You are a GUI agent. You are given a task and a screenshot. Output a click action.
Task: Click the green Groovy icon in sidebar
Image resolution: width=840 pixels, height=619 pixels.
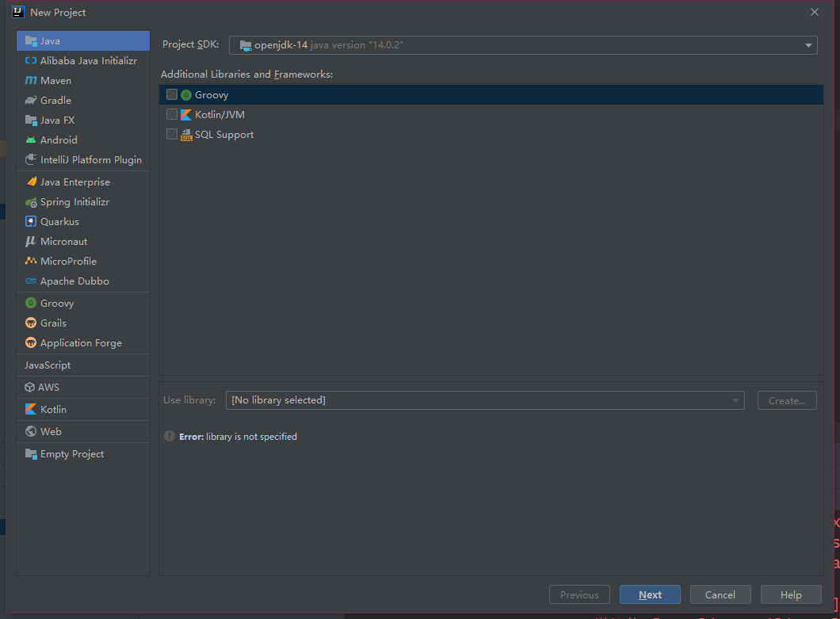pos(31,303)
